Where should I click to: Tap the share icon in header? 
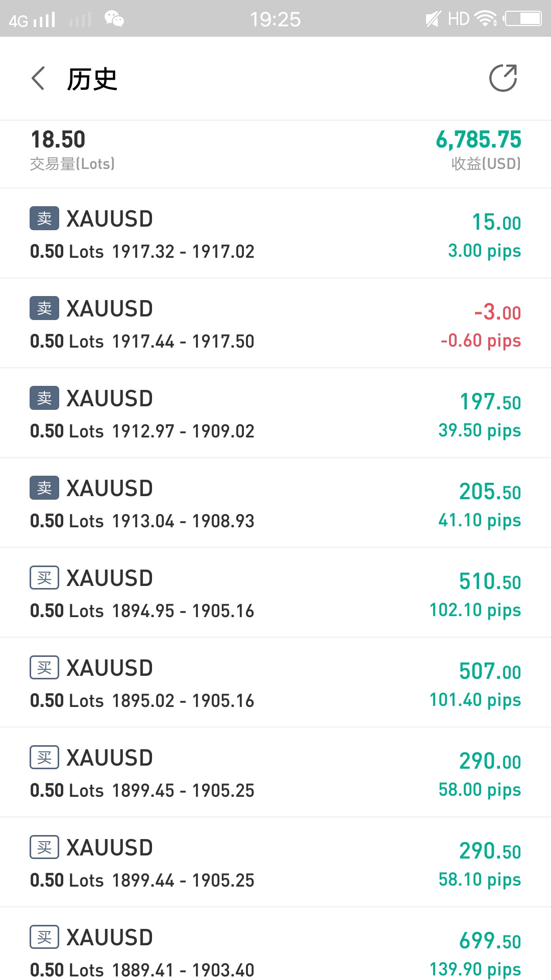(x=503, y=78)
